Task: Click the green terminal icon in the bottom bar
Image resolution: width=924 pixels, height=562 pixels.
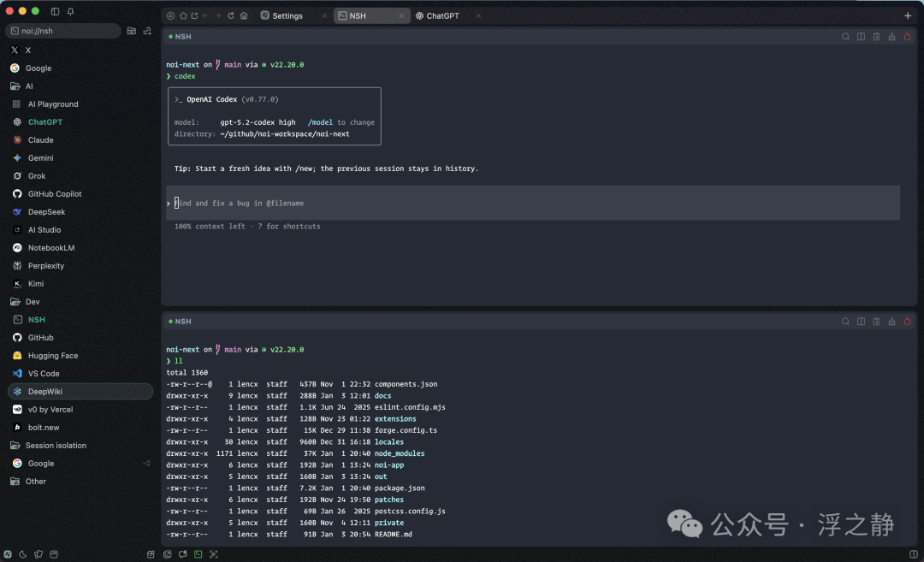Action: [x=198, y=554]
